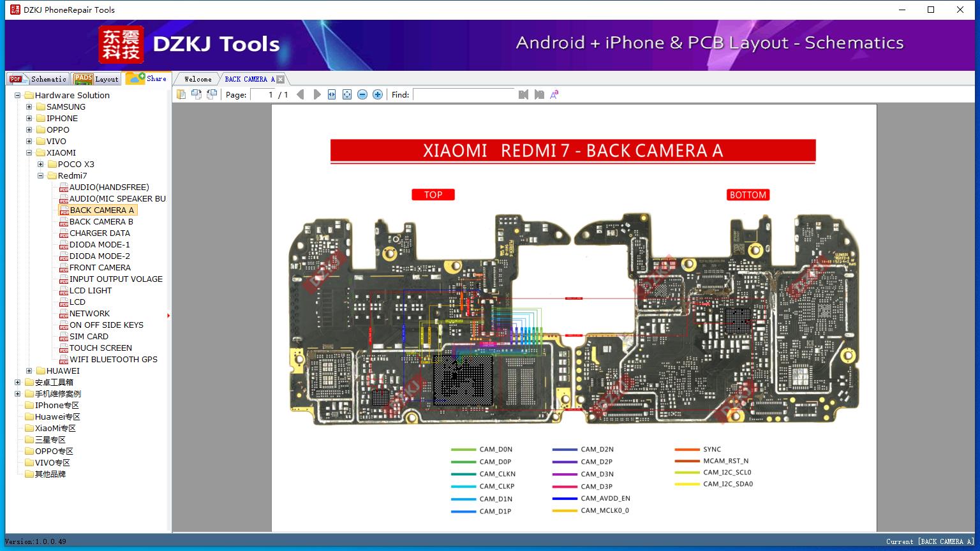This screenshot has width=980, height=551.
Task: Toggle the match case icon
Action: (554, 94)
